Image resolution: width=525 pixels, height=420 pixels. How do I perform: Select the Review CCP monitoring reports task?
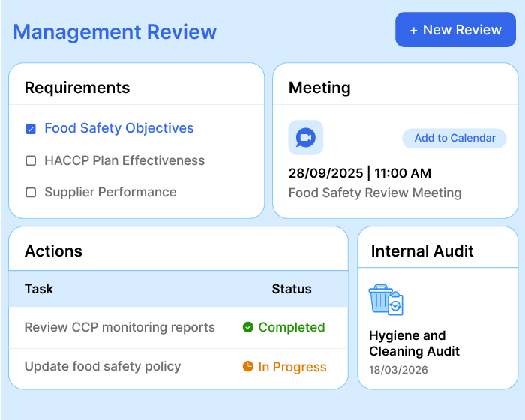[x=120, y=327]
